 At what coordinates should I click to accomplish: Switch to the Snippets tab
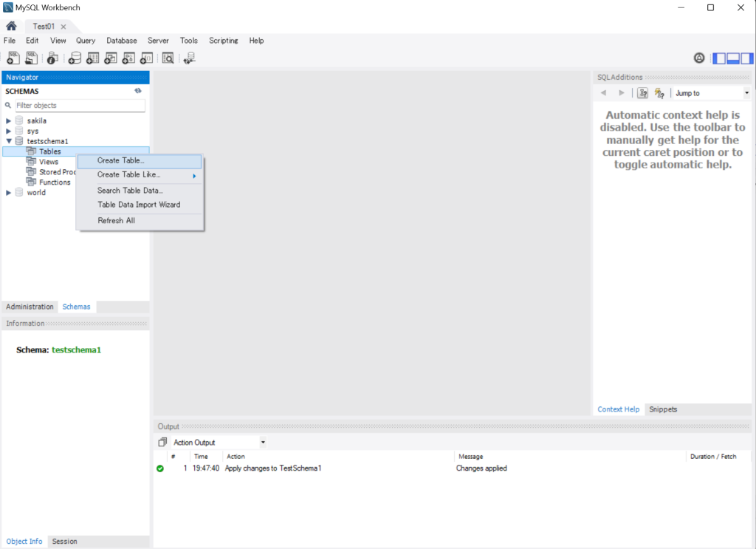pyautogui.click(x=662, y=409)
